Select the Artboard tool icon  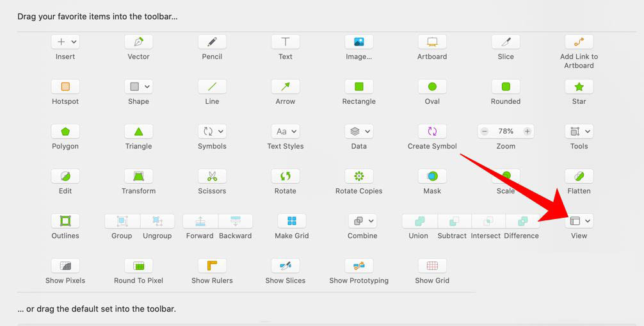[432, 42]
